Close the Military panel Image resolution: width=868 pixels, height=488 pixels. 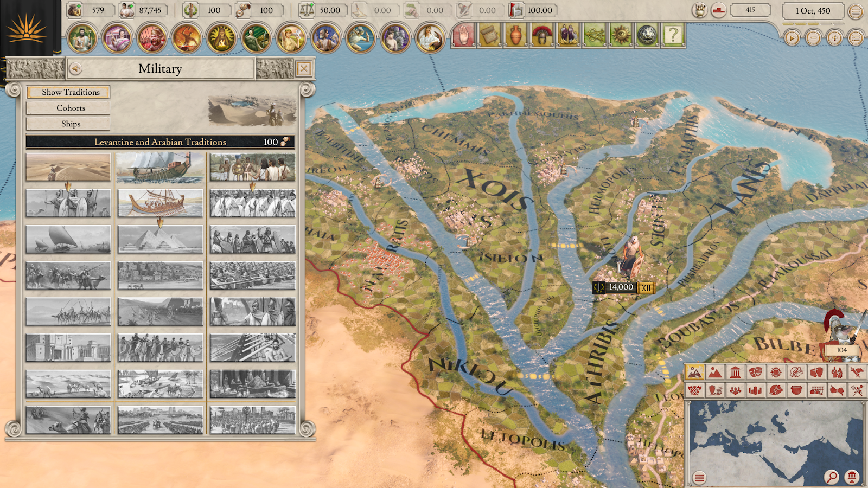(304, 69)
